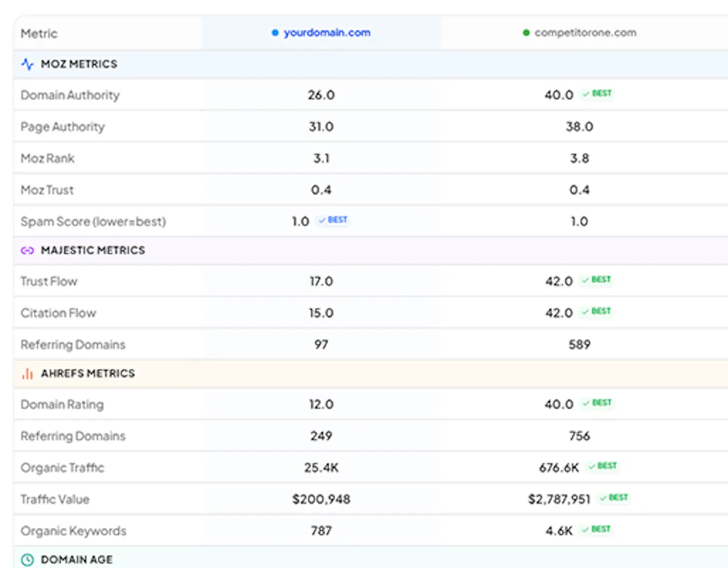Image resolution: width=728 pixels, height=568 pixels.
Task: Click the Trust Flow row label
Action: (49, 282)
